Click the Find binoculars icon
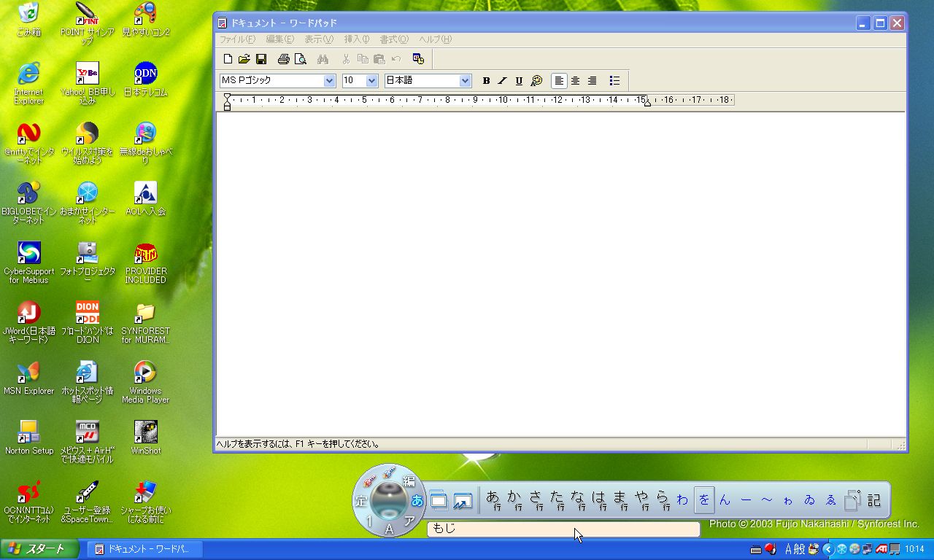 tap(323, 59)
